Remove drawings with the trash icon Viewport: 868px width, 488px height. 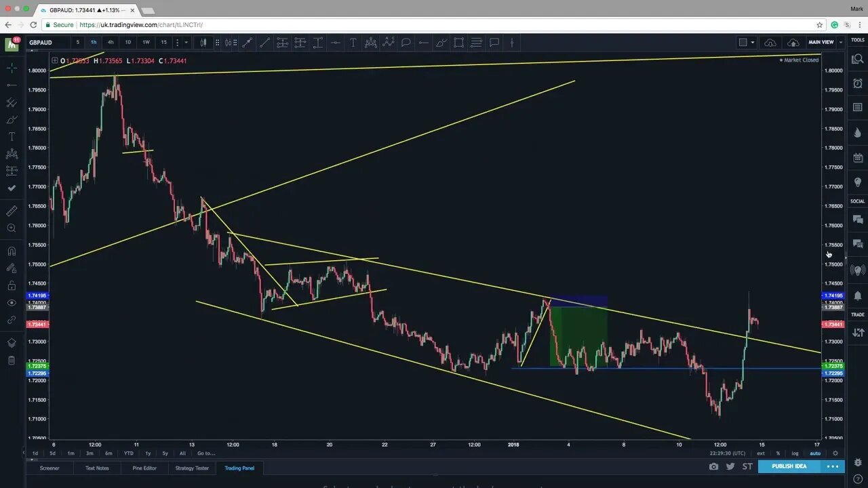tap(12, 360)
